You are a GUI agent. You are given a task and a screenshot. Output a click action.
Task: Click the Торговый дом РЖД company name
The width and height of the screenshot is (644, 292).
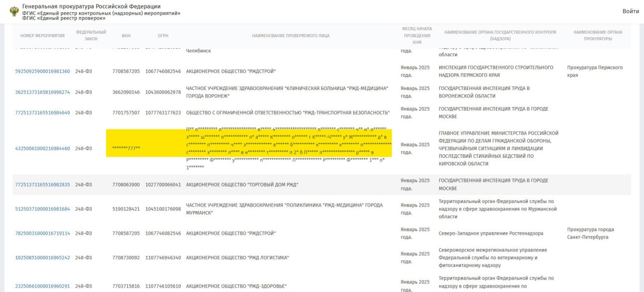tap(242, 184)
